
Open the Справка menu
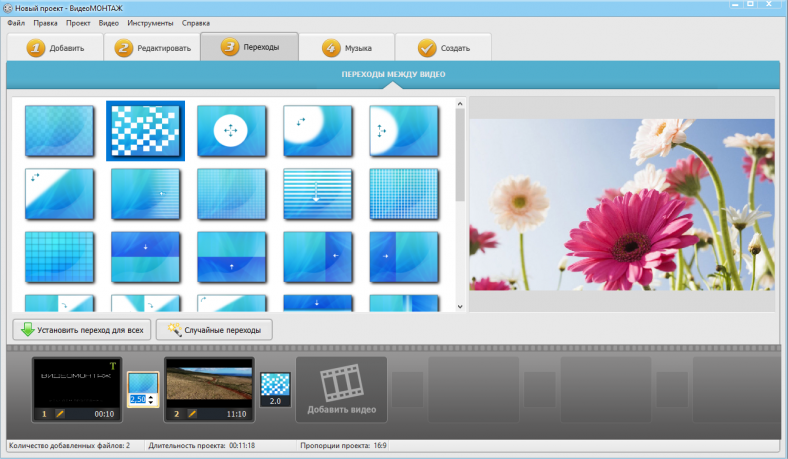pyautogui.click(x=195, y=23)
